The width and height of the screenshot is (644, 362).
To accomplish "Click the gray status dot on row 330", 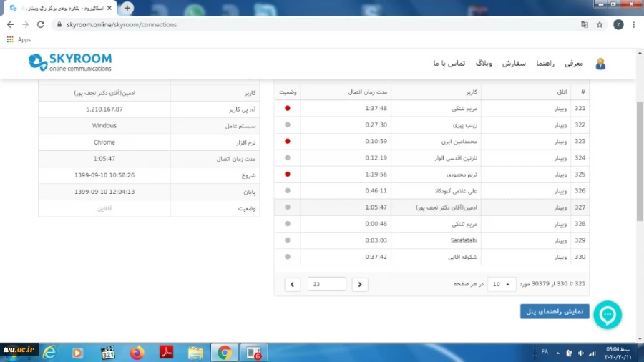I will click(x=288, y=257).
